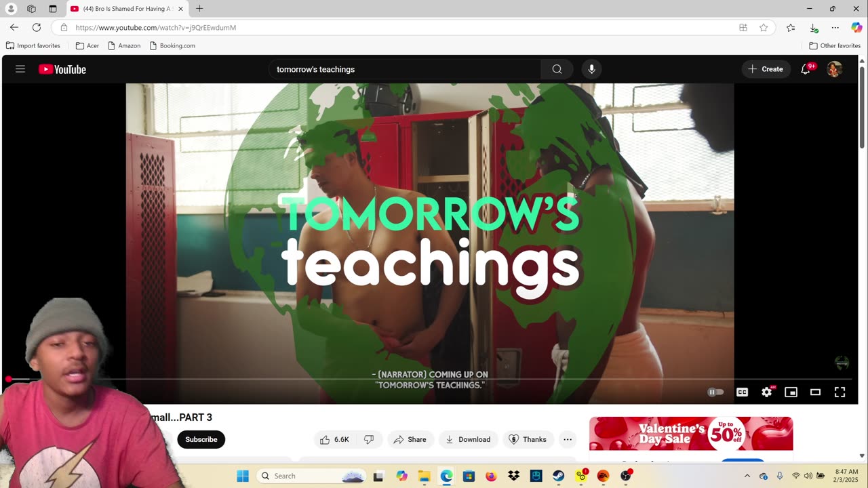Start voice search with microphone icon

(x=591, y=69)
